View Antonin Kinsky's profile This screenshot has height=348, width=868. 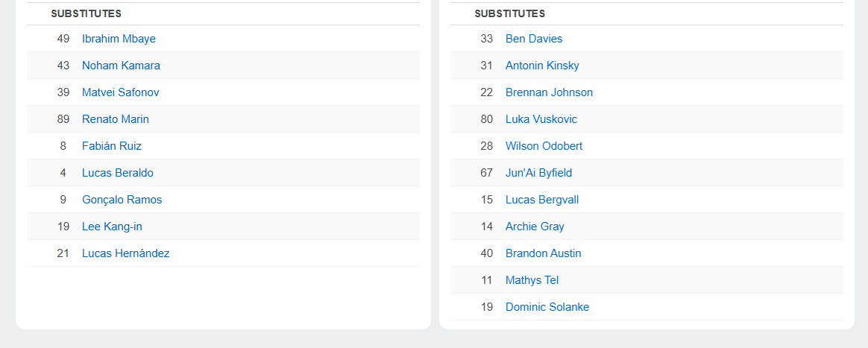click(x=542, y=66)
